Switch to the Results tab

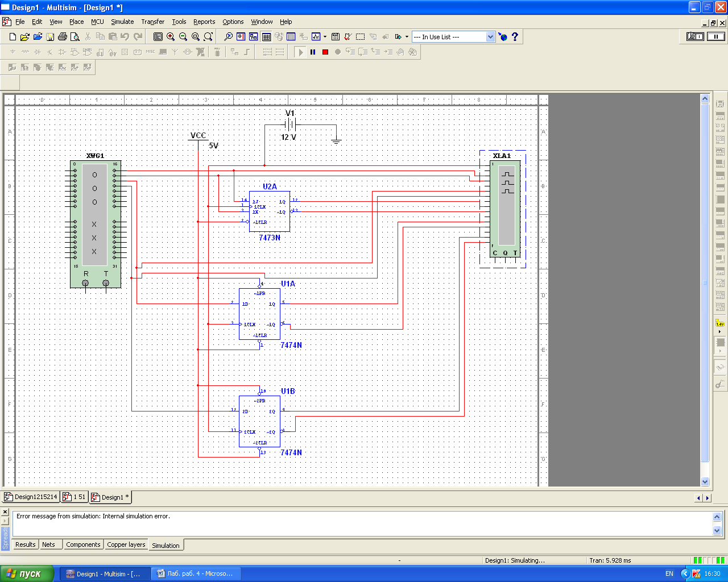25,544
